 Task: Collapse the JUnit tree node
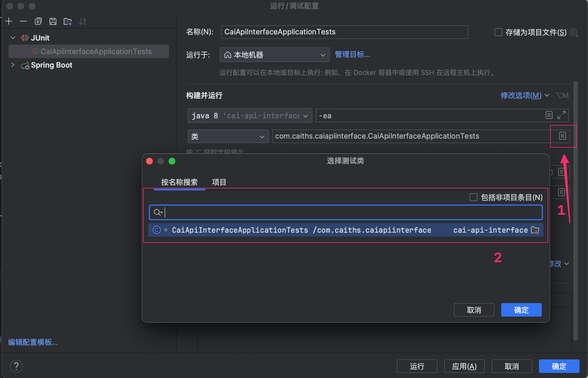(13, 38)
